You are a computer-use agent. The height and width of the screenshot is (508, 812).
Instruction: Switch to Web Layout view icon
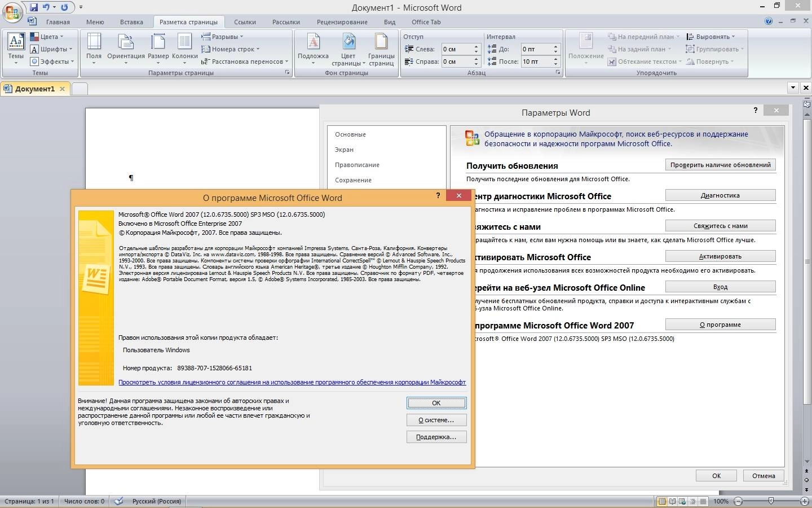683,501
